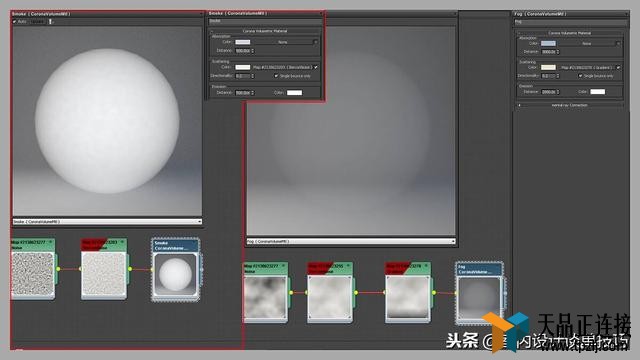This screenshot has height=360, width=640.
Task: Select the first Noise map node in Smoke graph
Action: point(33,270)
